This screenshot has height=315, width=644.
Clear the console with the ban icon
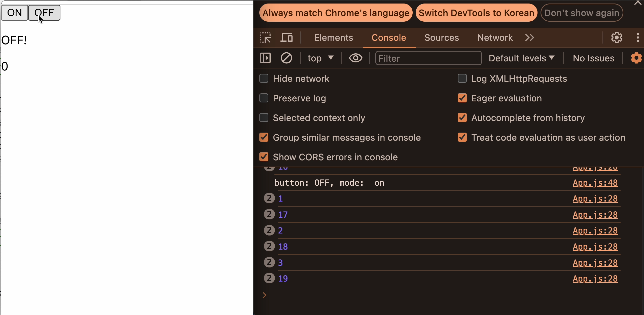[x=286, y=58]
